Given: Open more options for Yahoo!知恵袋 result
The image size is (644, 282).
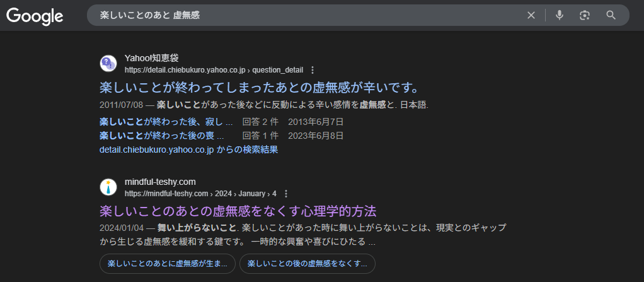Looking at the screenshot, I should (x=312, y=70).
